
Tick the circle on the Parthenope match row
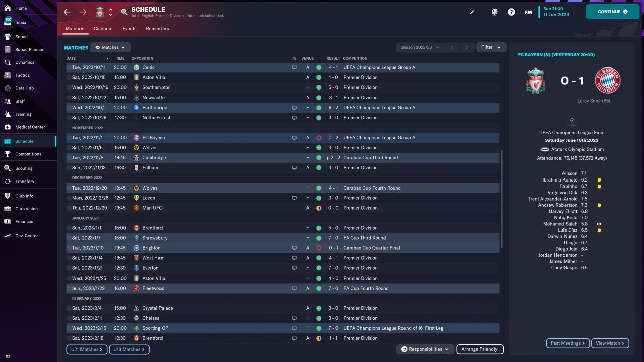point(69,108)
